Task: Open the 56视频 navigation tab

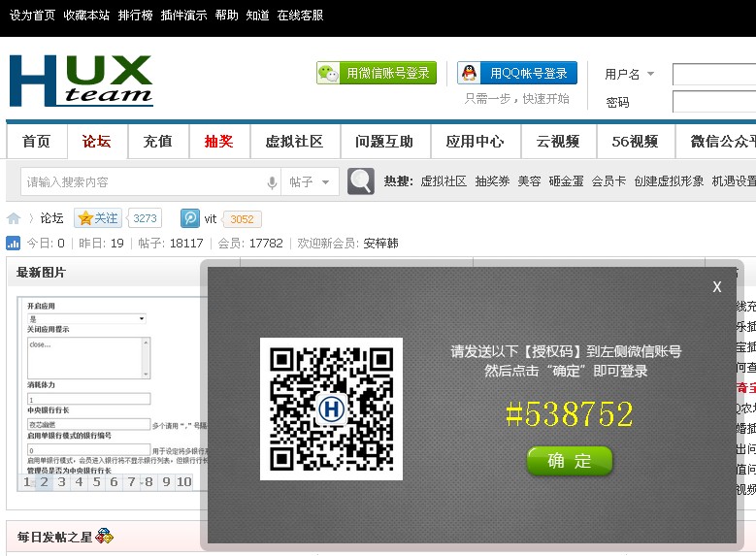Action: [x=636, y=142]
